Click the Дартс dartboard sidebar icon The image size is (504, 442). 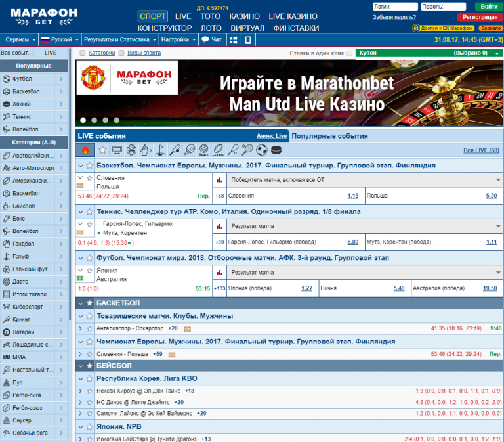7,282
